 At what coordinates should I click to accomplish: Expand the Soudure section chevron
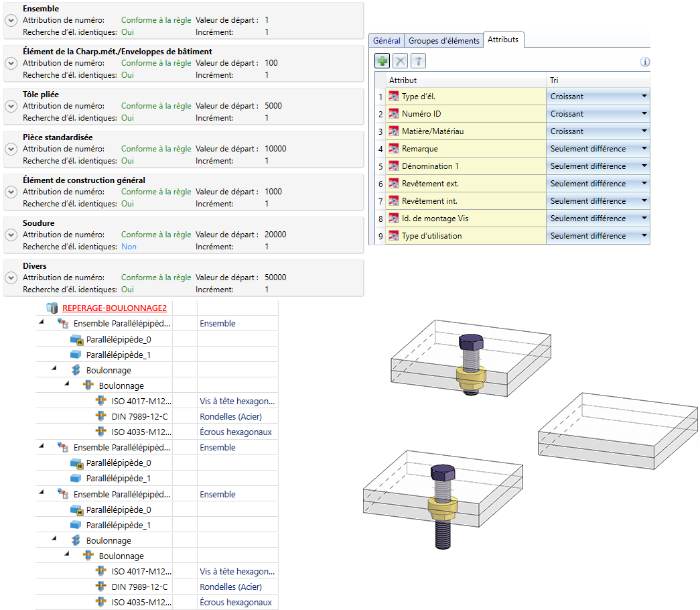11,235
